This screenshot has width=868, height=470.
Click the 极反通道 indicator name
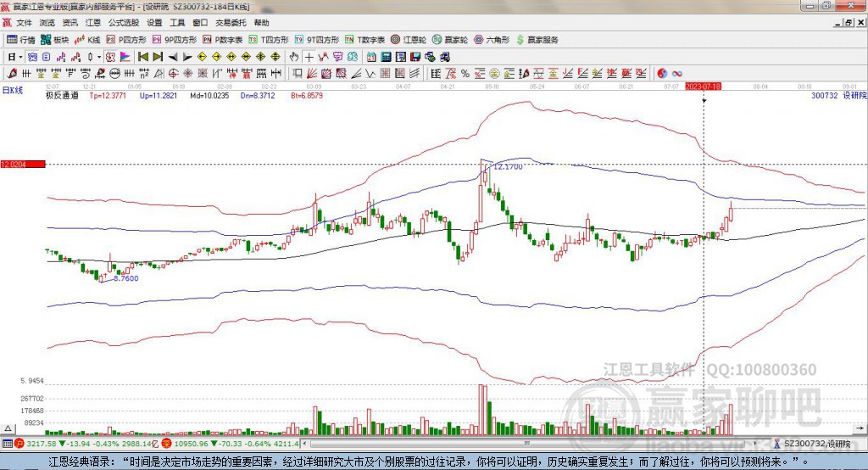tap(62, 95)
